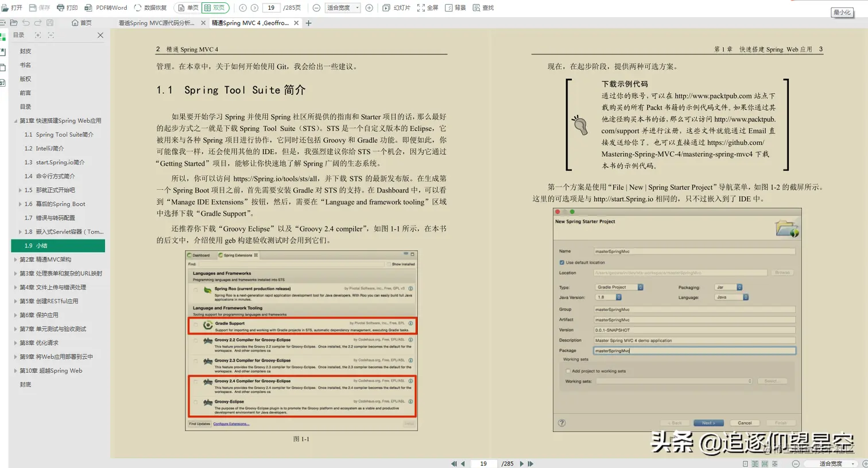Switch to the 看透Spring MVC源代码分析 tab
Viewport: 868px width, 468px height.
[x=155, y=24]
